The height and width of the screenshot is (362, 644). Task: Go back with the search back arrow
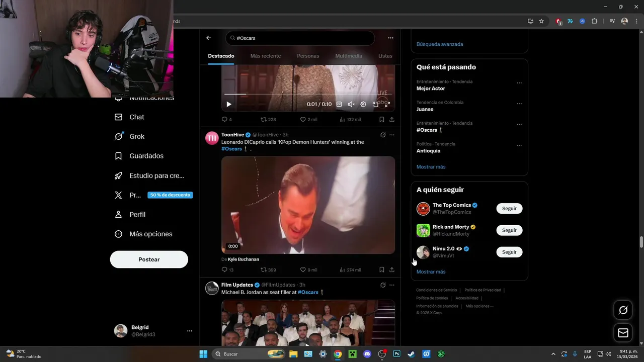(208, 38)
